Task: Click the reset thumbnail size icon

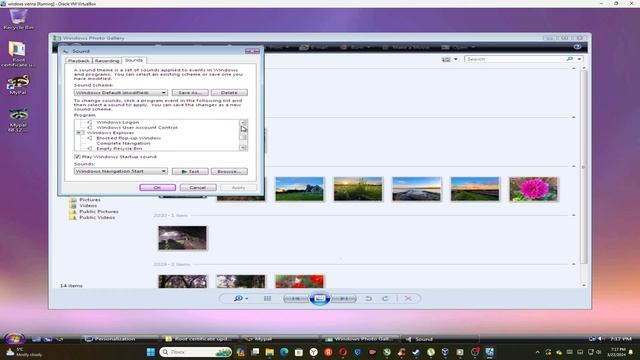Action: coord(267,299)
